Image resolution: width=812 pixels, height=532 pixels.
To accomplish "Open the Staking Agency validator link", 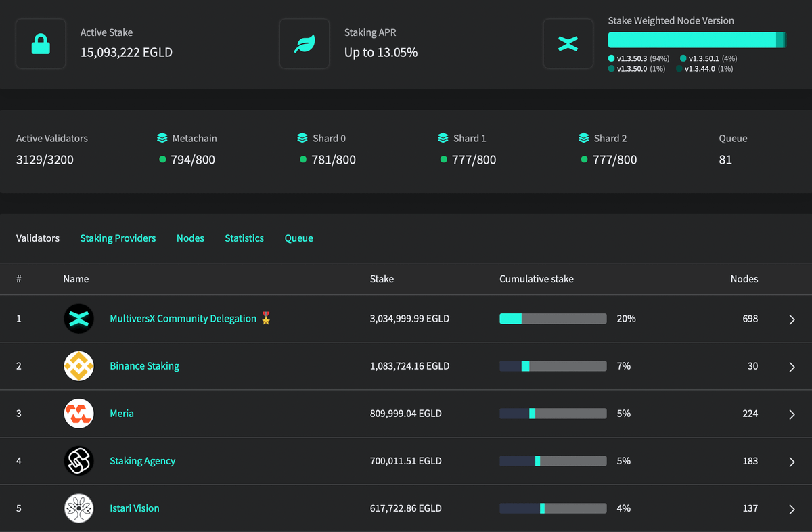I will coord(142,461).
